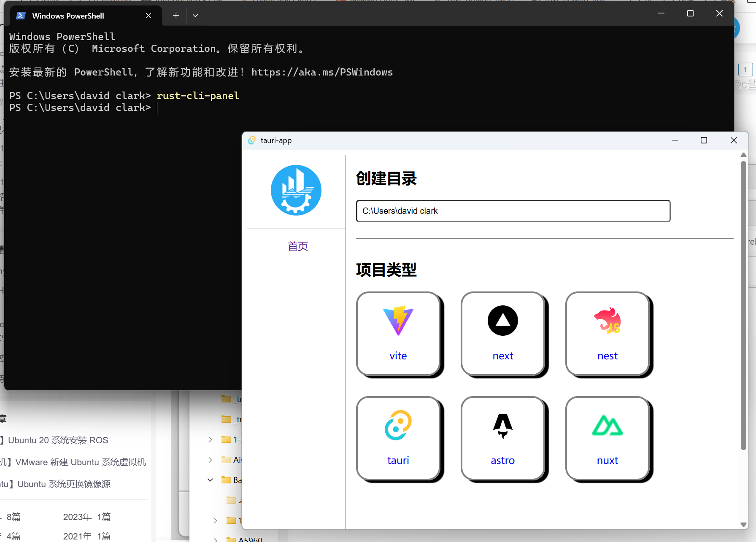756x542 pixels.
Task: Click the tauri-app vertical scrollbar thumb
Action: pos(743,305)
